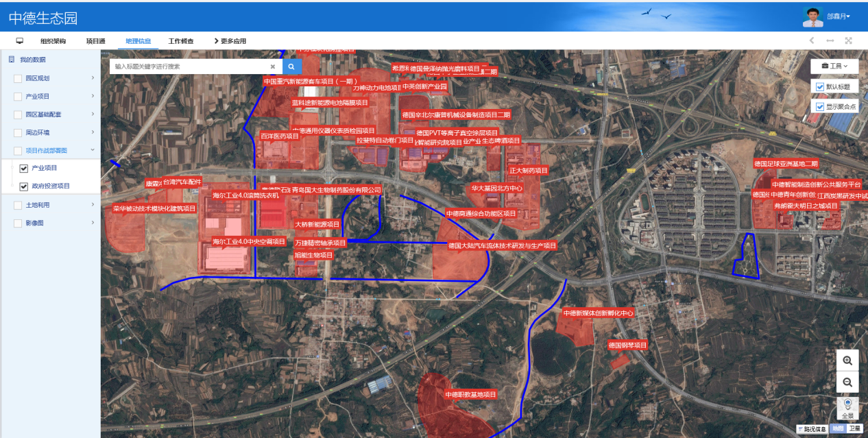Viewport: 868px width, 438px height.
Task: Click the 中德商通综合功能区项目 label
Action: (x=481, y=214)
